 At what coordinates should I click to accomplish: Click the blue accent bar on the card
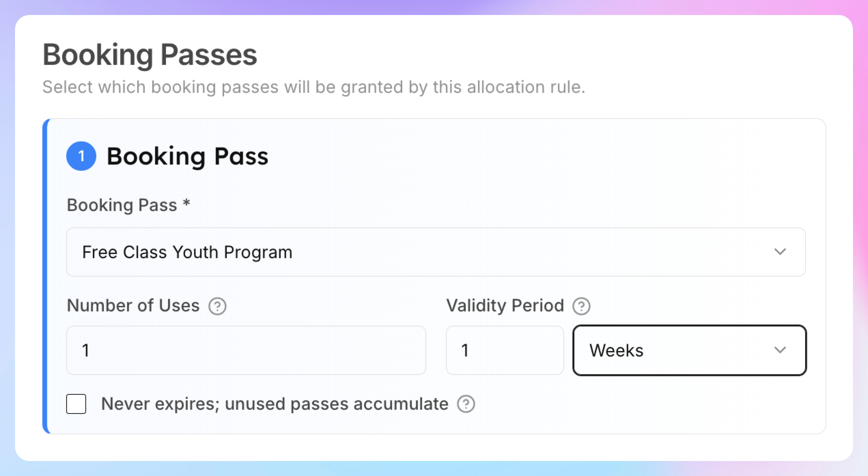pyautogui.click(x=45, y=276)
